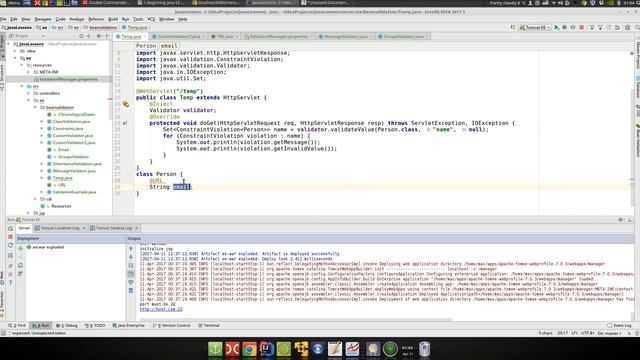Screen dimensions: 640x360
Task: Click the beanvalidation breadcrumb in the navigation bar
Action: pyautogui.click(x=101, y=28)
